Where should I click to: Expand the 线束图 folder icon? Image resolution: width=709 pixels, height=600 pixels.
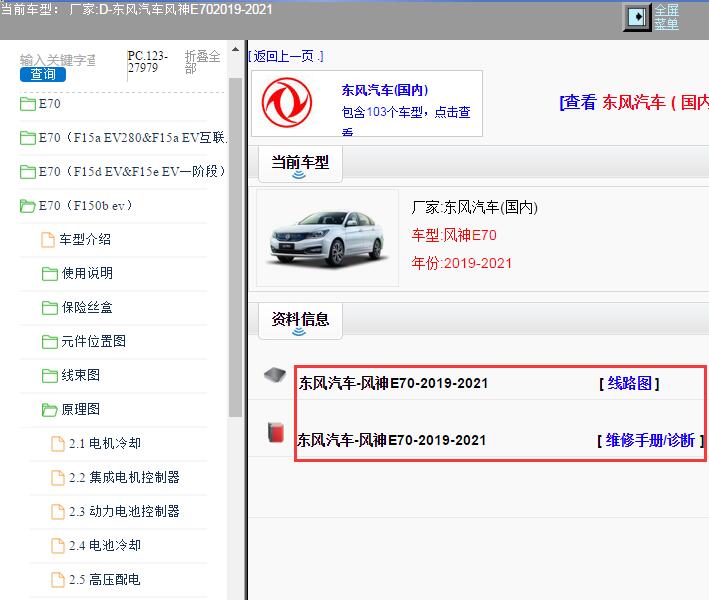pos(49,375)
